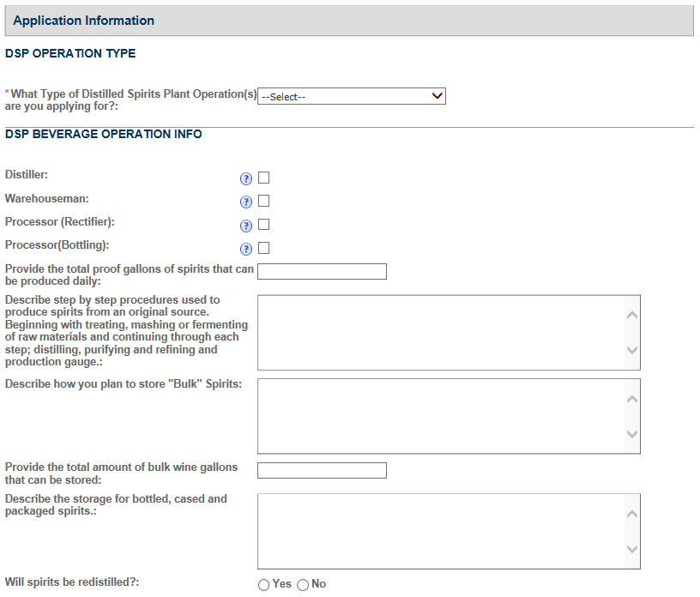Viewport: 700px width, 597px height.
Task: Select Yes for spirits redistilled
Action: [x=263, y=585]
